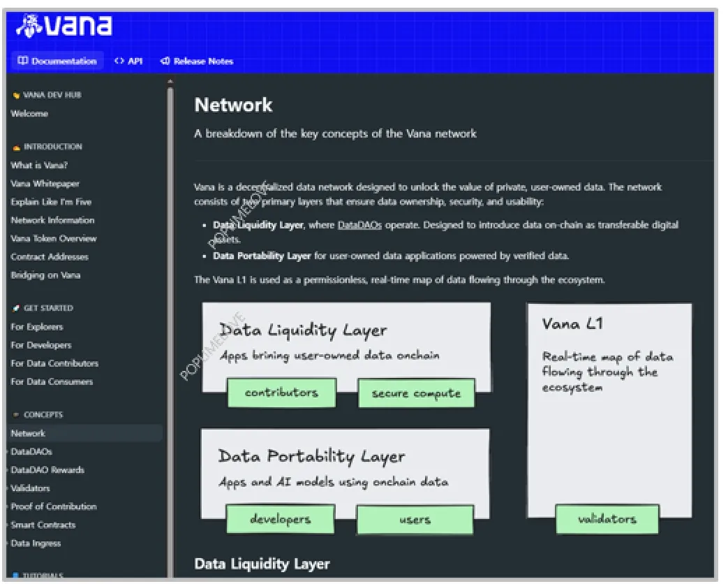Open For Developers page
The image size is (728, 584).
pos(41,344)
